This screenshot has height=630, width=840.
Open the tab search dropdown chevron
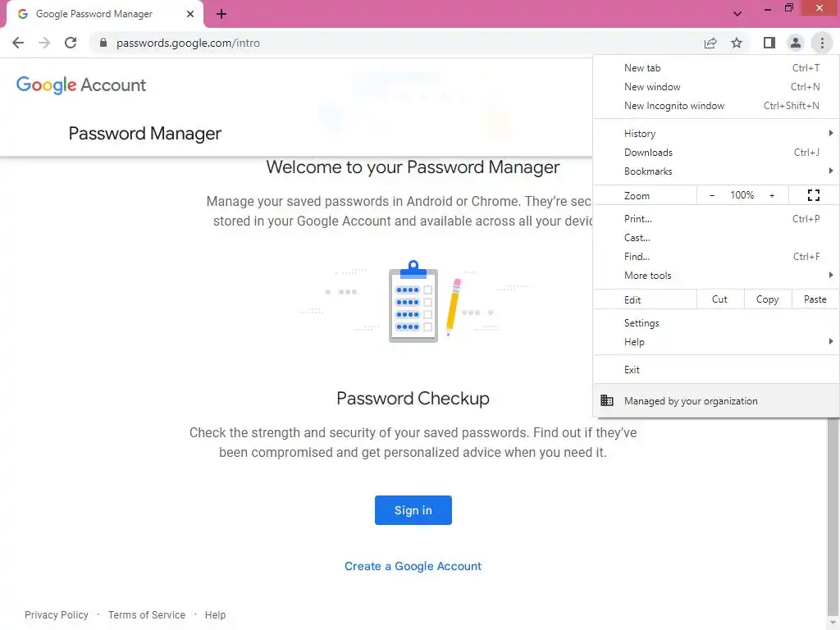(737, 14)
